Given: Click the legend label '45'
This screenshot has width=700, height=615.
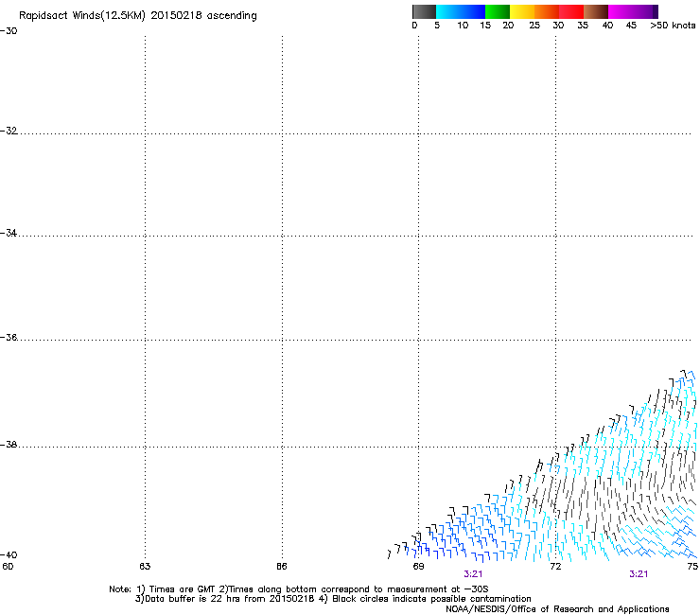Looking at the screenshot, I should pos(631,26).
